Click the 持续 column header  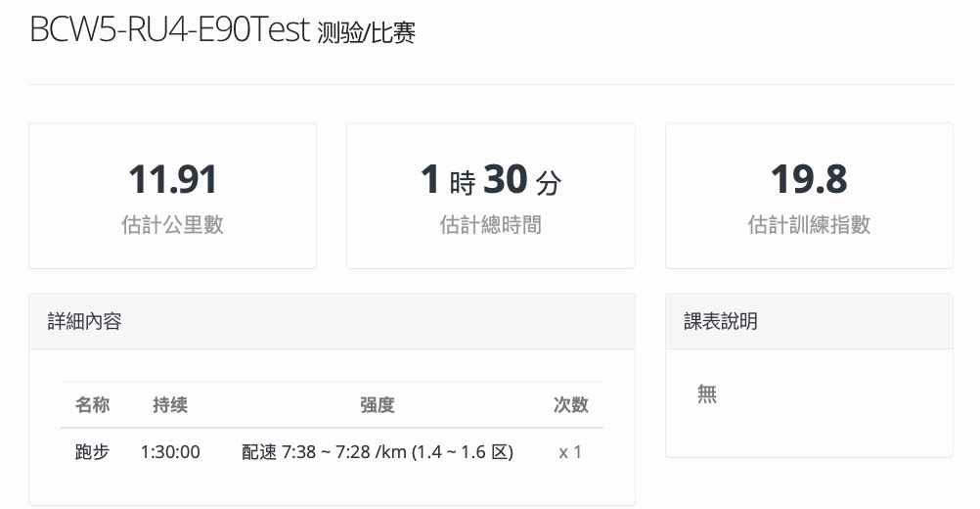point(170,404)
